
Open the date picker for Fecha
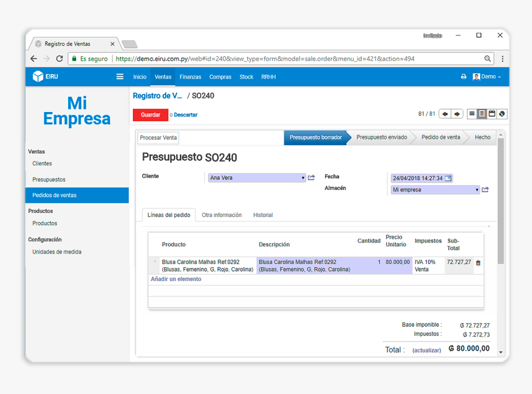448,178
